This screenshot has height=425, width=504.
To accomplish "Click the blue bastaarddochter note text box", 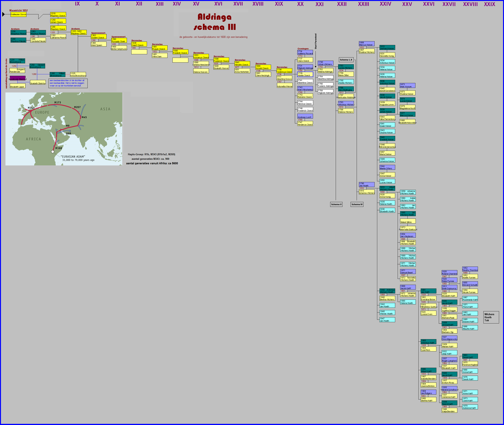I will pyautogui.click(x=68, y=83).
